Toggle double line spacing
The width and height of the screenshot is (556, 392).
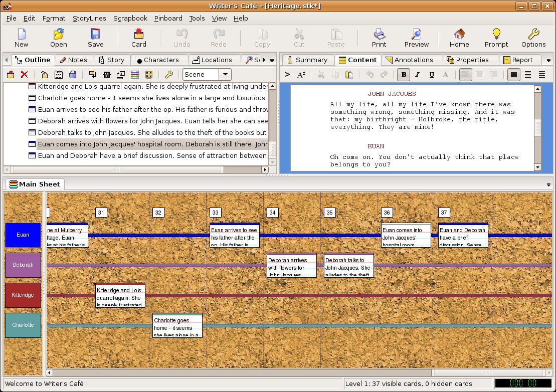tap(542, 74)
